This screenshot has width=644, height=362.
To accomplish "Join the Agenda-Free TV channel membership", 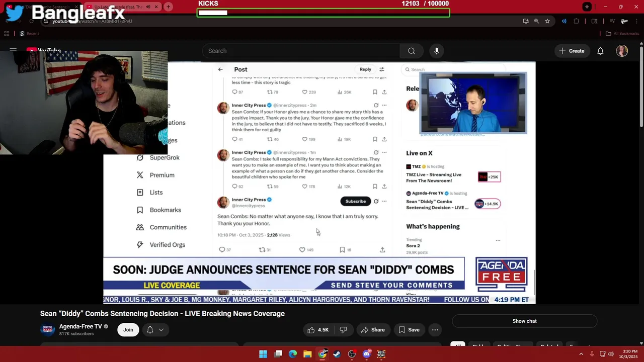I will tap(128, 330).
